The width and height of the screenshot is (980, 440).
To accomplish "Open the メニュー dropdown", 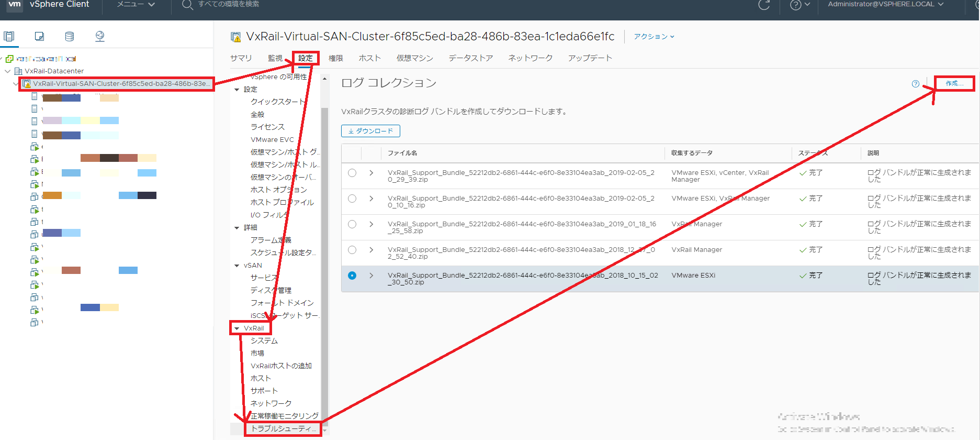I will [x=136, y=4].
